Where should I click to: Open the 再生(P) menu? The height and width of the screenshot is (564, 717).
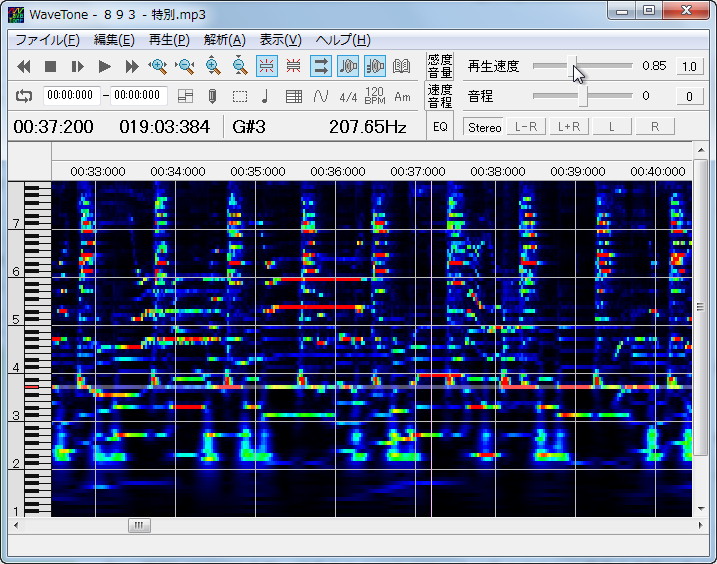click(x=169, y=40)
